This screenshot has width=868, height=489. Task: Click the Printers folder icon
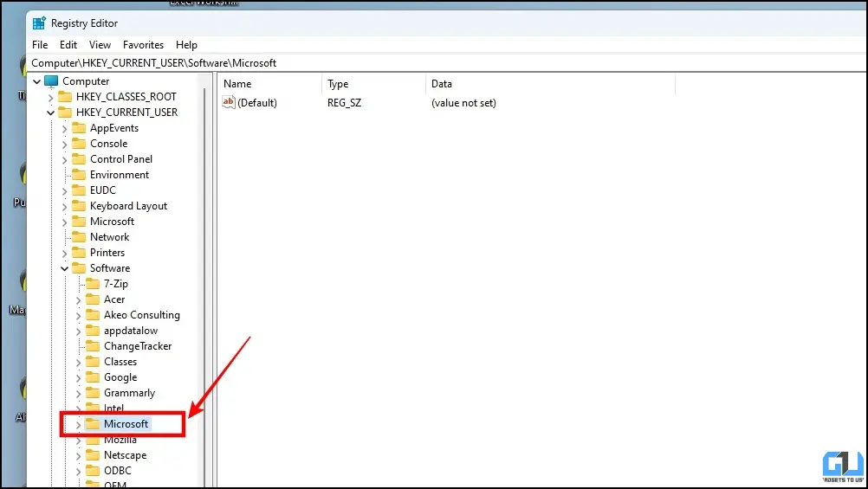click(79, 252)
